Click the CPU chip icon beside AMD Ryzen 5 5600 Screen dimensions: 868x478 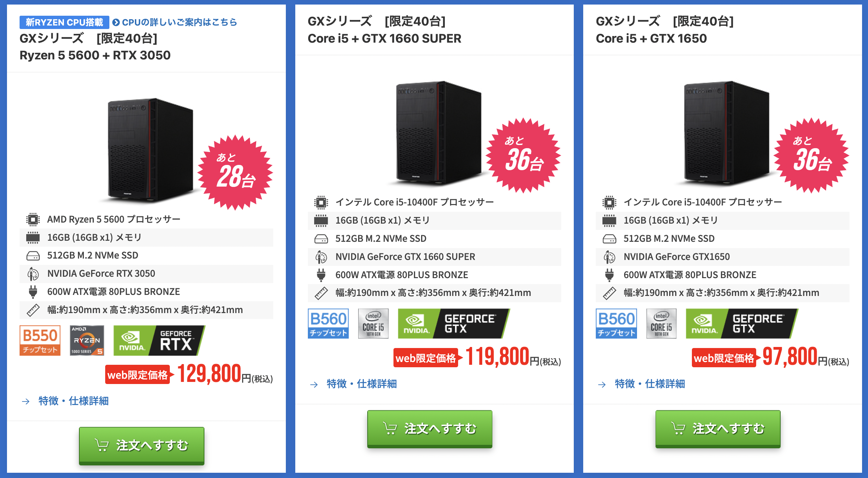33,219
